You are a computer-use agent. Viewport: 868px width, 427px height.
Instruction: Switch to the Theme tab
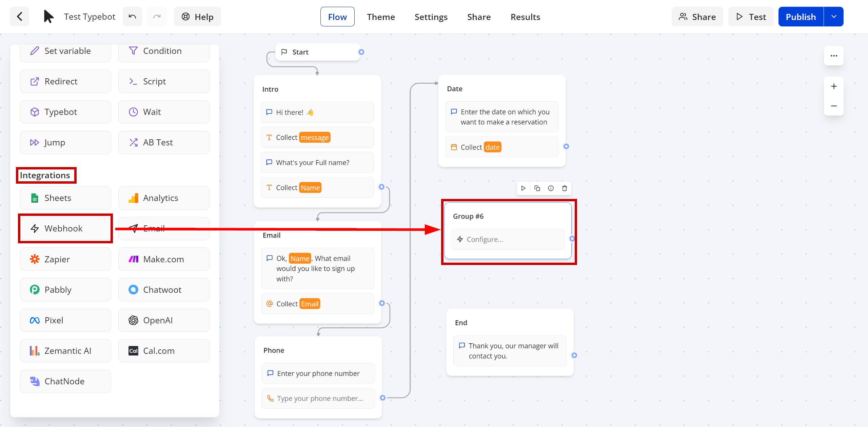[x=381, y=17]
